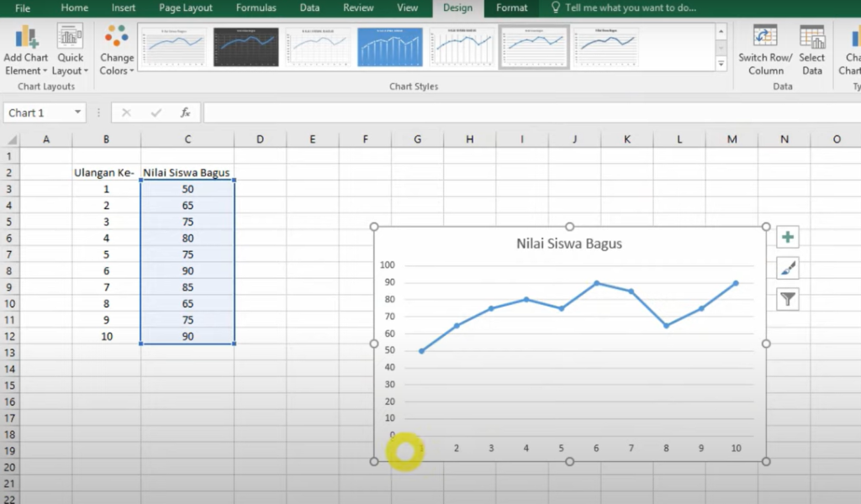
Task: Switch to the Home tab
Action: click(75, 8)
